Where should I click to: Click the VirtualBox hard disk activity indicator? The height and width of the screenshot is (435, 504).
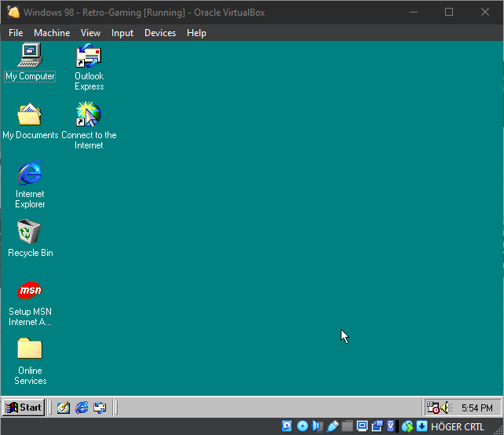click(x=287, y=426)
